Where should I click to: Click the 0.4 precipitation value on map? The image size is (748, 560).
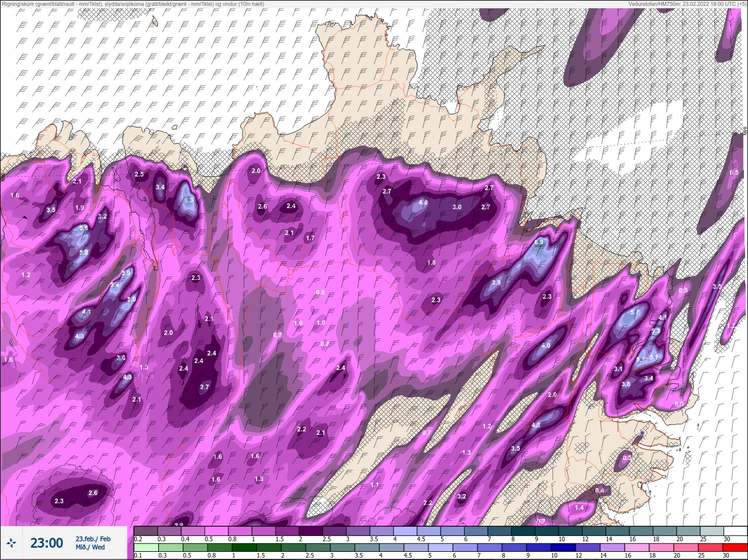(x=600, y=490)
